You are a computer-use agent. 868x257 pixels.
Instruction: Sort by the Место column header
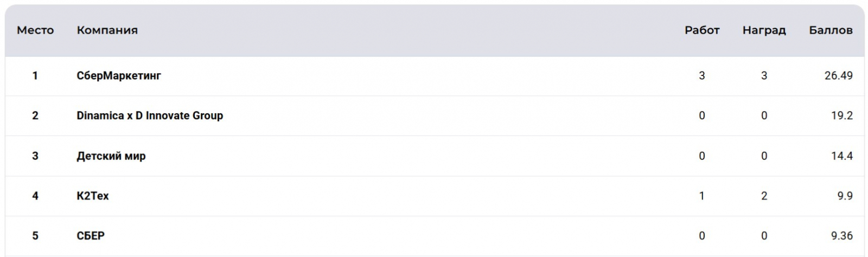[x=35, y=30]
